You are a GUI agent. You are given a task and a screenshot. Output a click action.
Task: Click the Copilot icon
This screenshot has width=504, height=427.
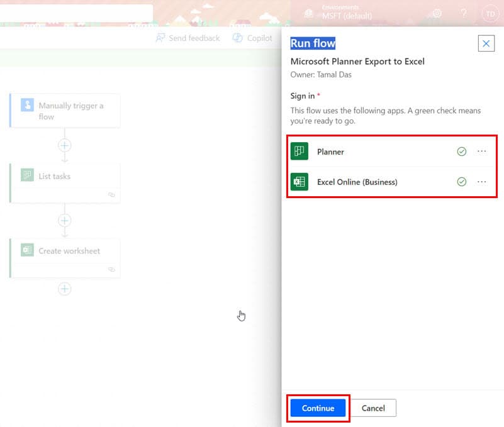[x=238, y=38]
